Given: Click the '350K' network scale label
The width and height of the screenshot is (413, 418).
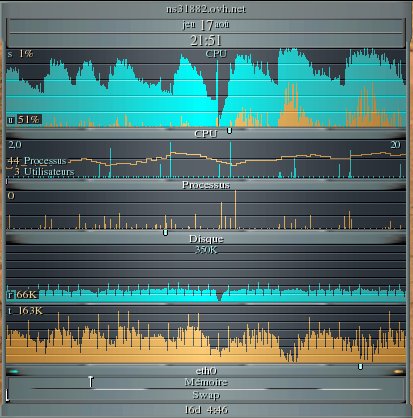Looking at the screenshot, I should pos(206,250).
